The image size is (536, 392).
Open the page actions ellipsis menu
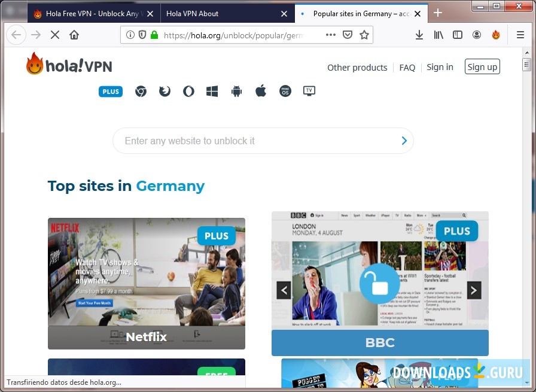click(x=331, y=35)
